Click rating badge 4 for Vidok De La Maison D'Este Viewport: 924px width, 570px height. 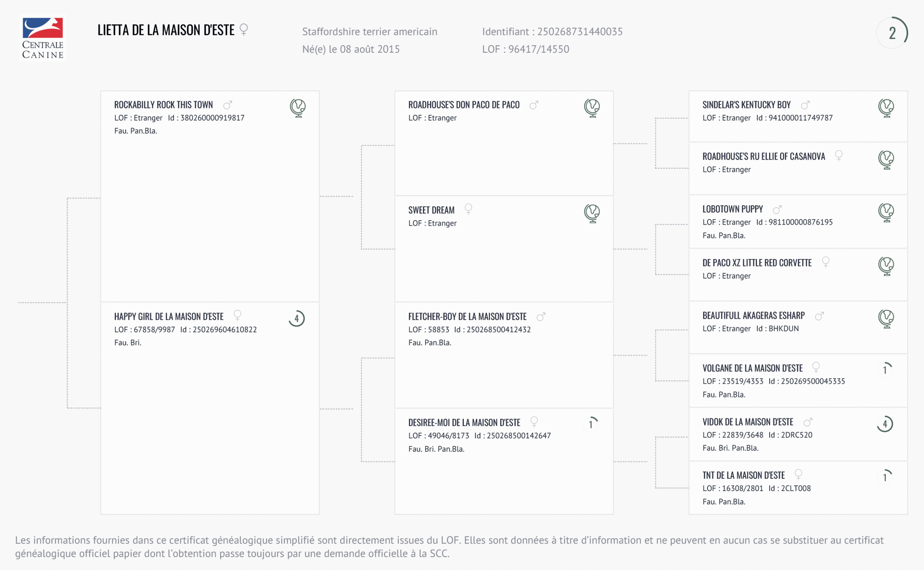pos(885,424)
